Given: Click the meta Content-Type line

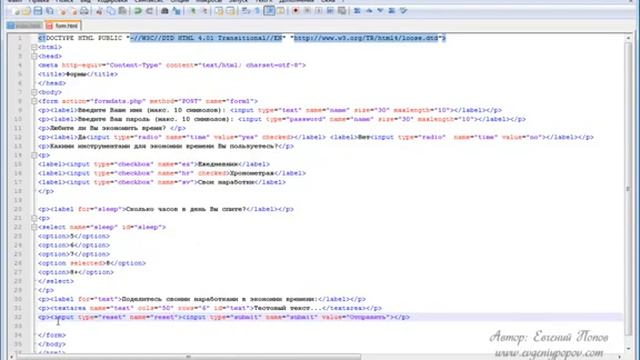Looking at the screenshot, I should pyautogui.click(x=172, y=65).
